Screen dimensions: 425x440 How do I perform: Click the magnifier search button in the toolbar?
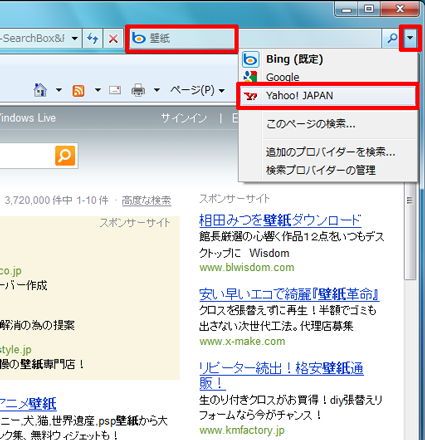pos(392,39)
